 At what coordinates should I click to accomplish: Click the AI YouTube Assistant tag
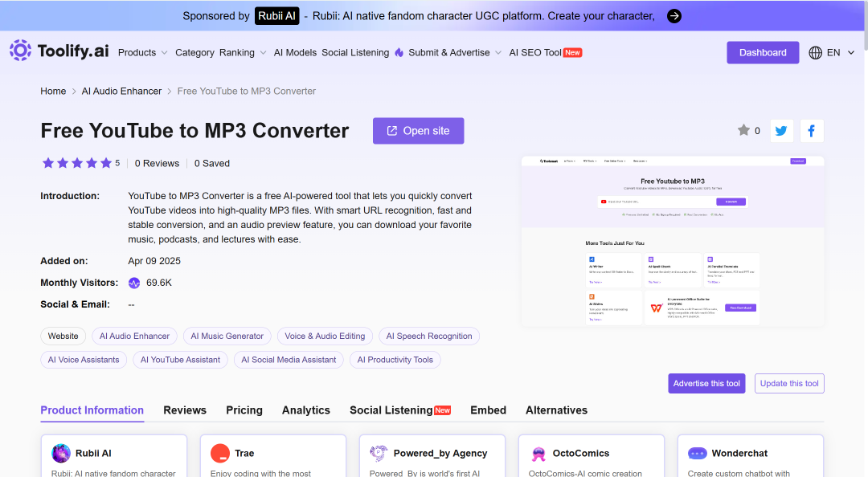point(181,360)
